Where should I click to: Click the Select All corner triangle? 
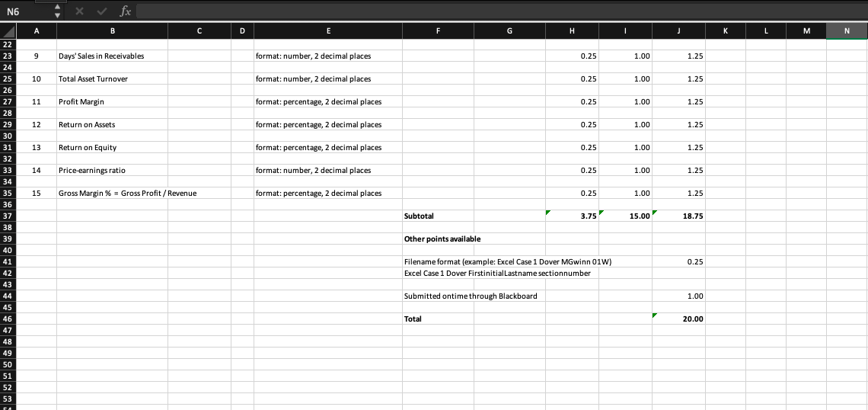click(x=8, y=32)
